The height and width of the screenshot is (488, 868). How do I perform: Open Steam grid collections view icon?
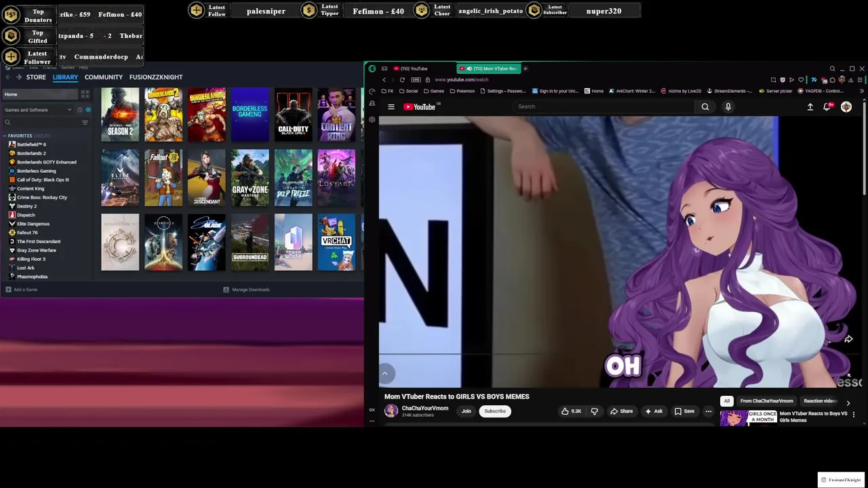[x=85, y=94]
